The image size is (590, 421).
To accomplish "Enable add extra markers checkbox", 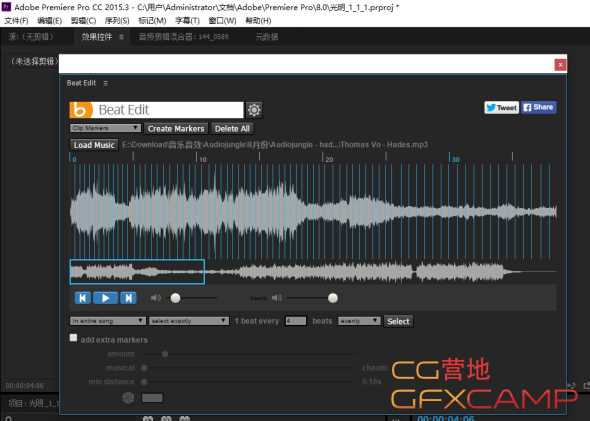I will [x=73, y=338].
